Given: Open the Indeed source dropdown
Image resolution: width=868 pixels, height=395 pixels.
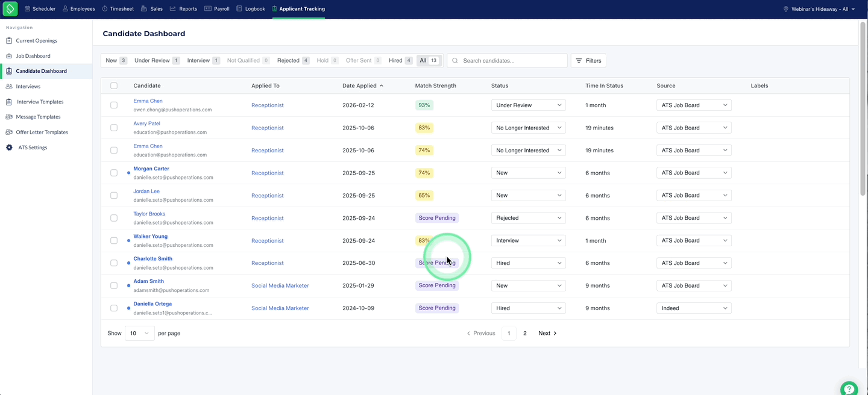Looking at the screenshot, I should [x=694, y=308].
